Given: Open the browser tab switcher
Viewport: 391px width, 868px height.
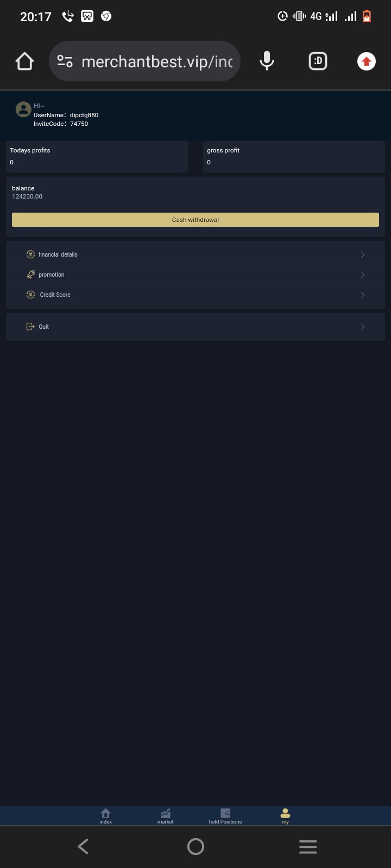Looking at the screenshot, I should [318, 61].
